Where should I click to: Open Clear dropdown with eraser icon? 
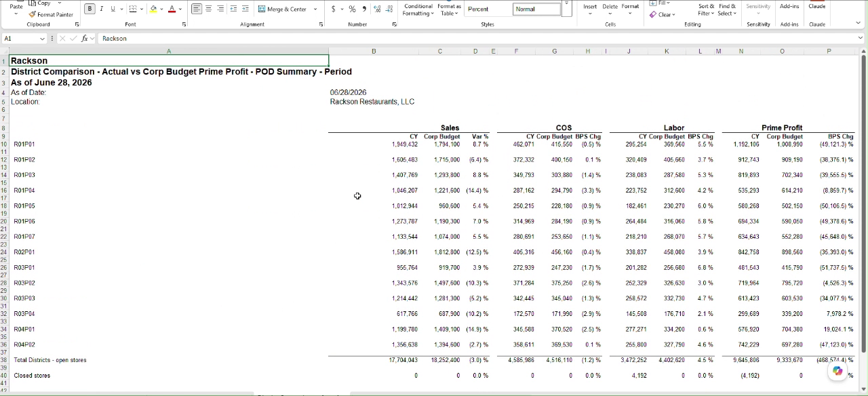(661, 14)
